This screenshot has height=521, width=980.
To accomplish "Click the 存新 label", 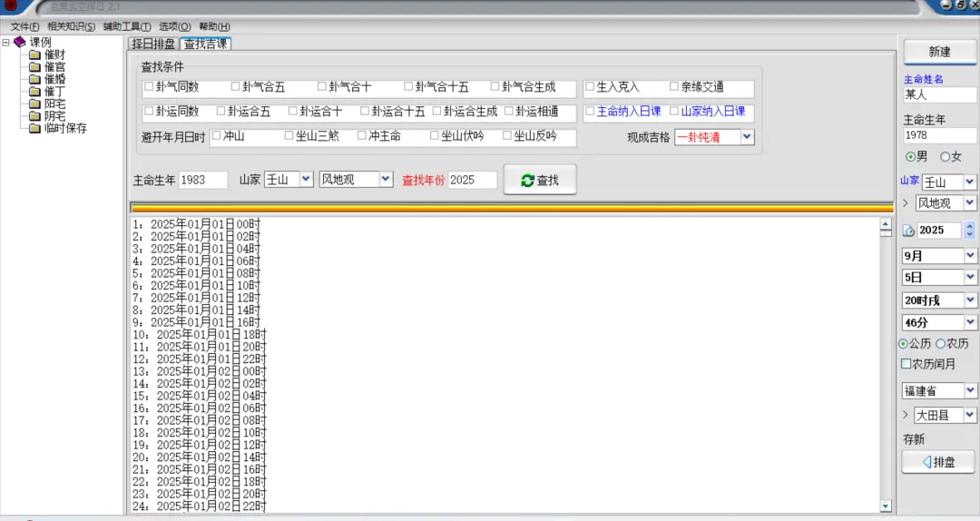I will pos(914,439).
